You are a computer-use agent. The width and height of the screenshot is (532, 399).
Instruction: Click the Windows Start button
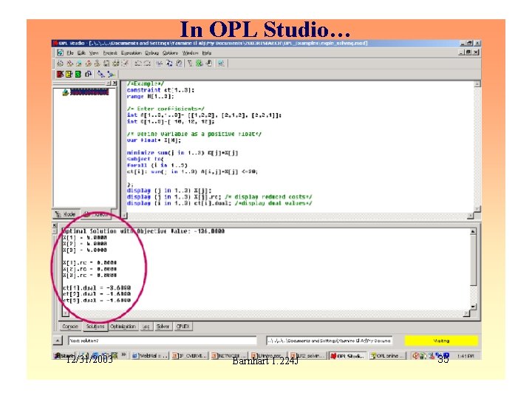pyautogui.click(x=62, y=355)
